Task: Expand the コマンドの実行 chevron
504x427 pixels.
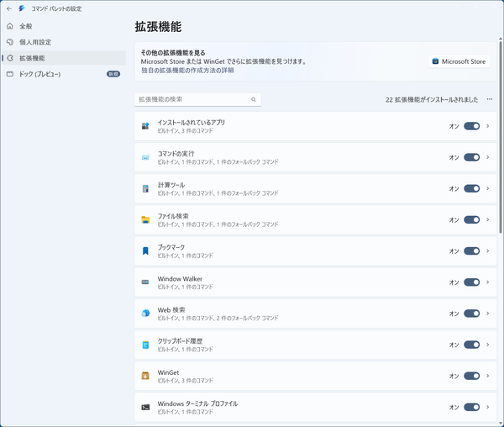Action: [488, 157]
